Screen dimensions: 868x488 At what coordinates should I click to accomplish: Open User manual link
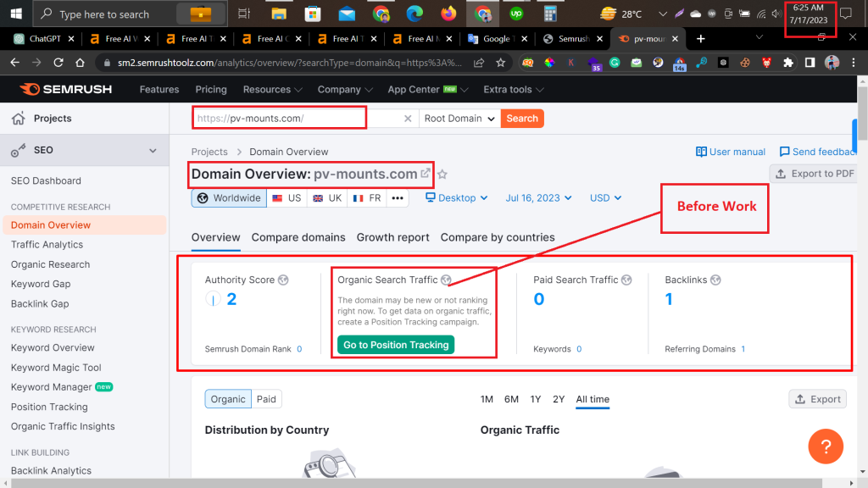point(731,152)
